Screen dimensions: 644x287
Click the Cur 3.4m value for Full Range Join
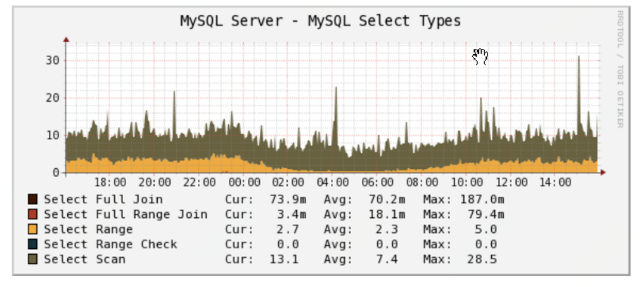click(x=292, y=214)
